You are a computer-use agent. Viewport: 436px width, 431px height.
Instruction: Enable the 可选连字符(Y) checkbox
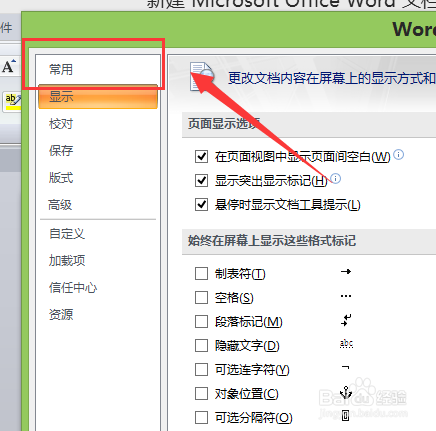click(x=201, y=369)
